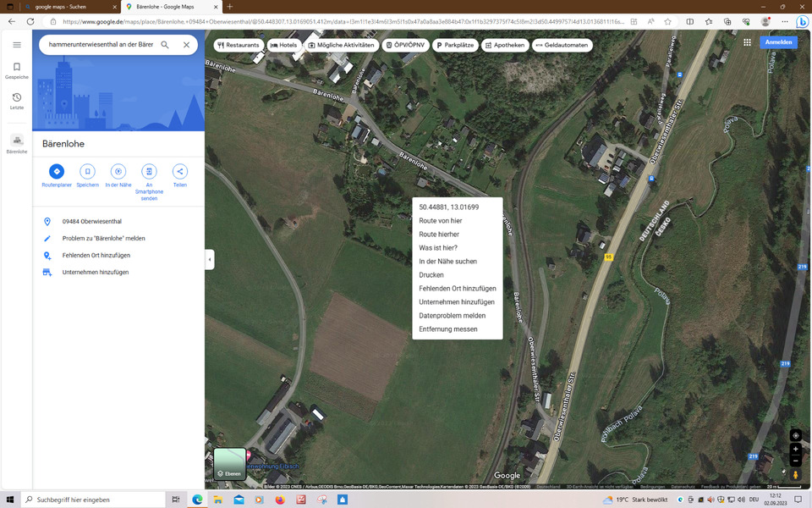This screenshot has width=812, height=508.
Task: Click 'Fehlenden Ort hinzufügen' in the side panel
Action: (96, 256)
